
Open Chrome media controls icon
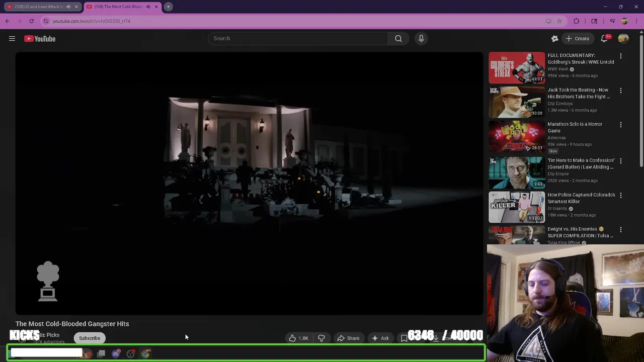tap(612, 21)
